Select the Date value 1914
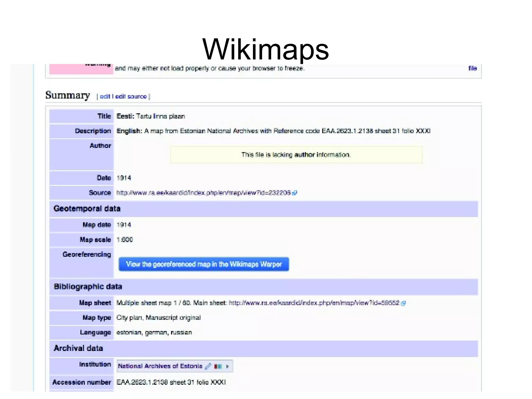Viewport: 532px width, 399px height. (124, 178)
